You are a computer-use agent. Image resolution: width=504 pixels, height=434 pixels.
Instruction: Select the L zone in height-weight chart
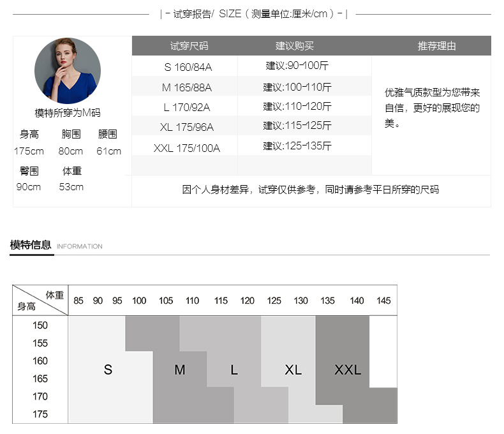point(234,370)
